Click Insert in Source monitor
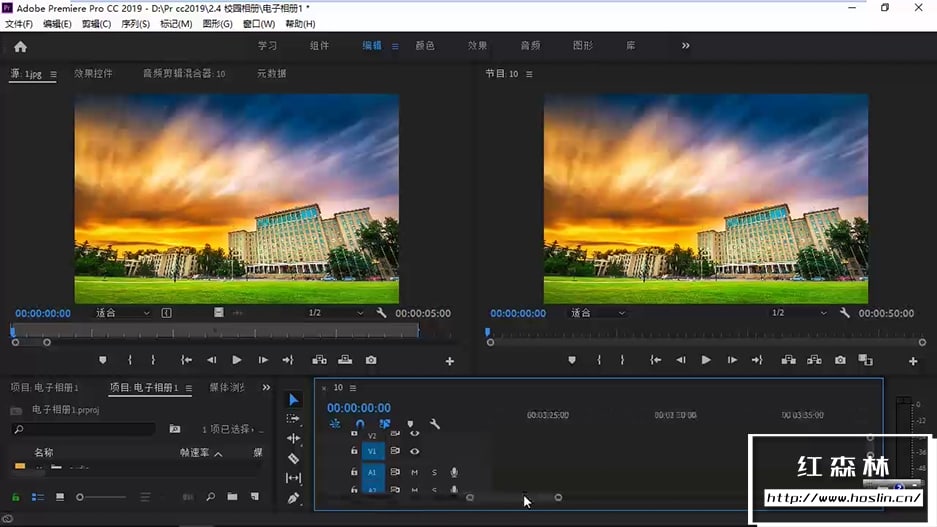 (x=319, y=360)
